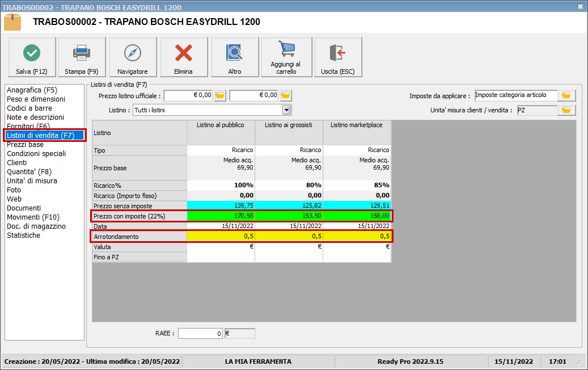Click the Uscita (ESC) exit button
This screenshot has width=588, height=370.
338,57
